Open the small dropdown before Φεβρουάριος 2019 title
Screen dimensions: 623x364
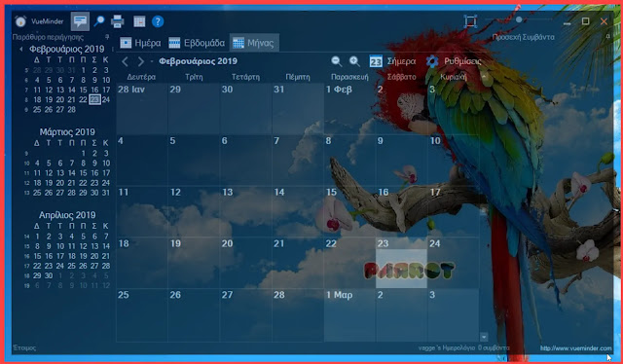coord(152,61)
